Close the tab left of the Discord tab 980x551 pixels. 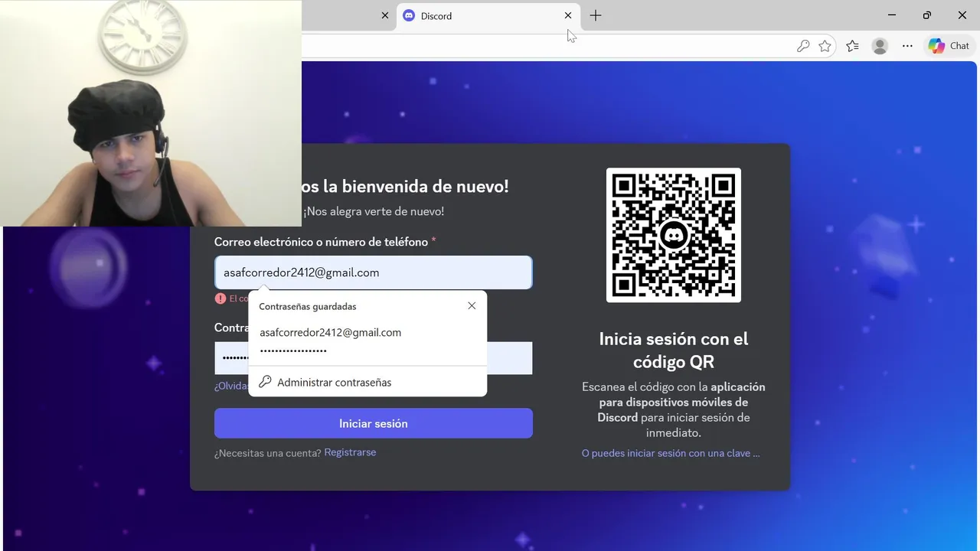point(385,15)
